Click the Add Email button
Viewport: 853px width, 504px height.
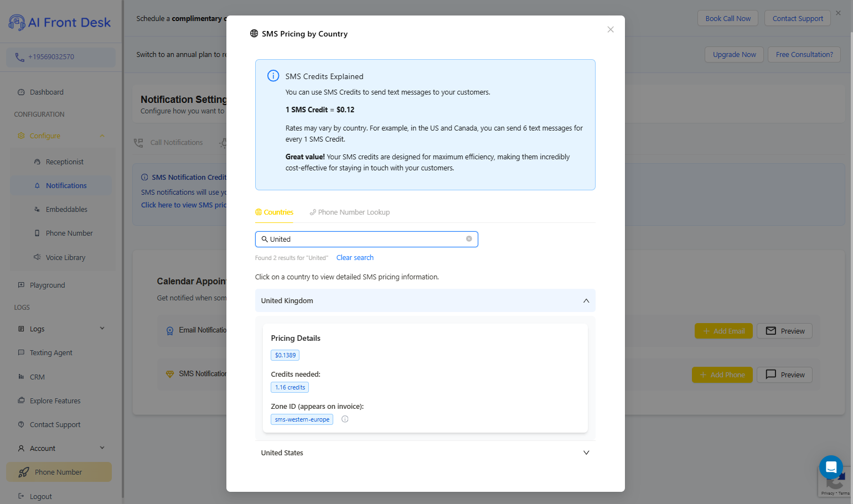click(723, 331)
